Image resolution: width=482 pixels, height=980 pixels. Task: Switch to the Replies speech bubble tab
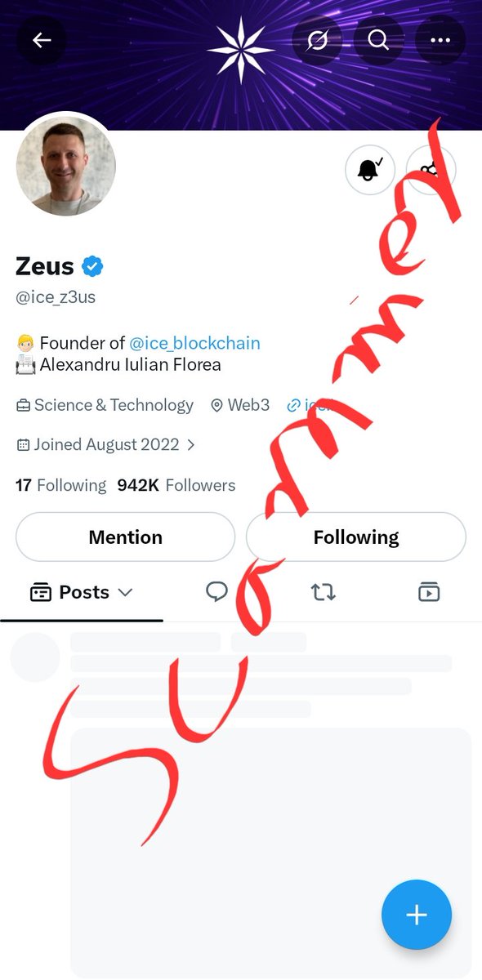(216, 592)
